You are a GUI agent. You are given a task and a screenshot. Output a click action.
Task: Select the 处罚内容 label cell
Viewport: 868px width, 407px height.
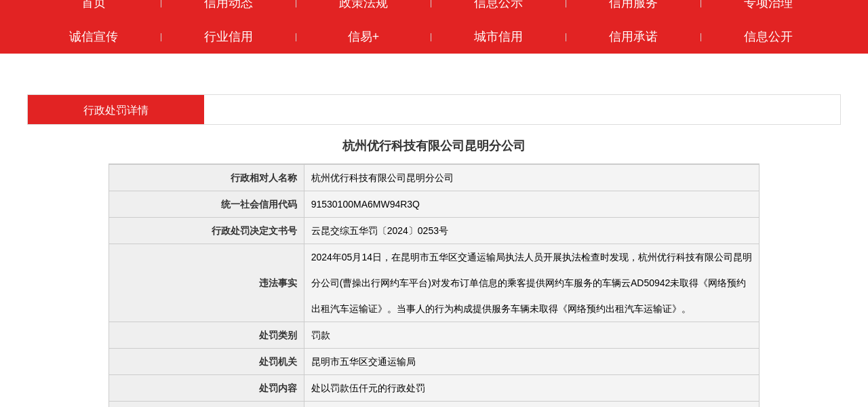point(207,388)
